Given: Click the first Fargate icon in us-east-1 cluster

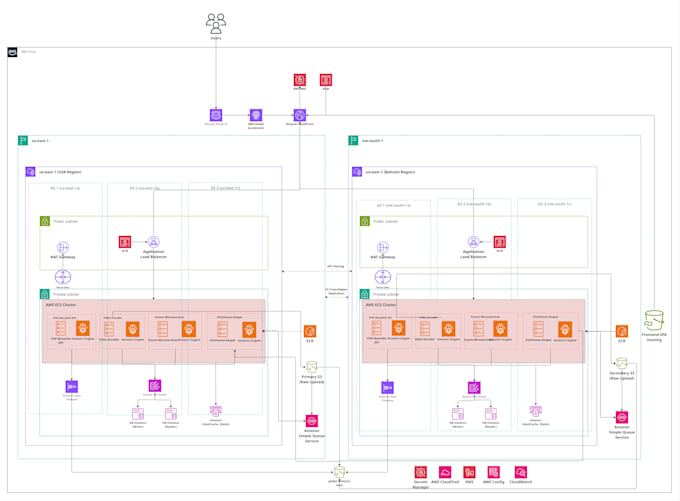Looking at the screenshot, I should click(83, 328).
